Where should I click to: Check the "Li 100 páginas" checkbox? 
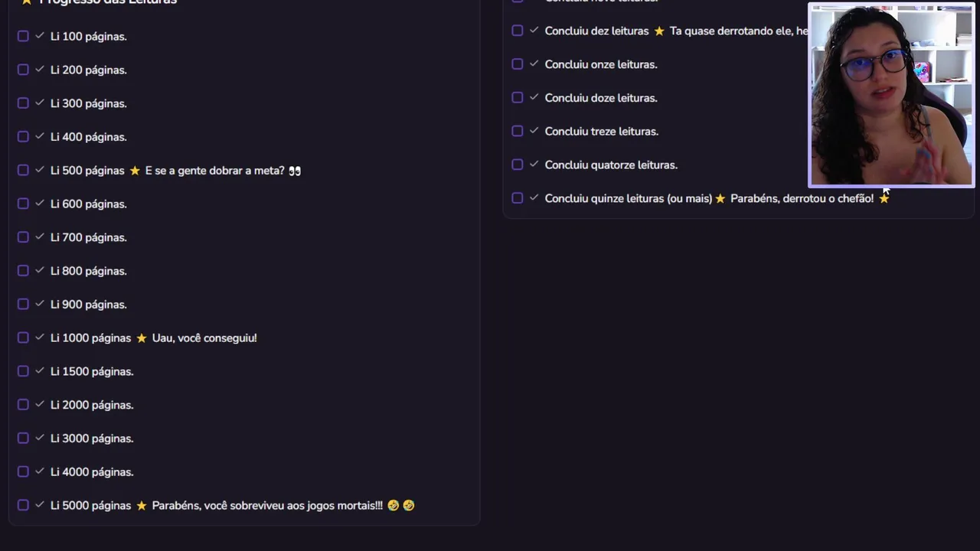click(23, 36)
